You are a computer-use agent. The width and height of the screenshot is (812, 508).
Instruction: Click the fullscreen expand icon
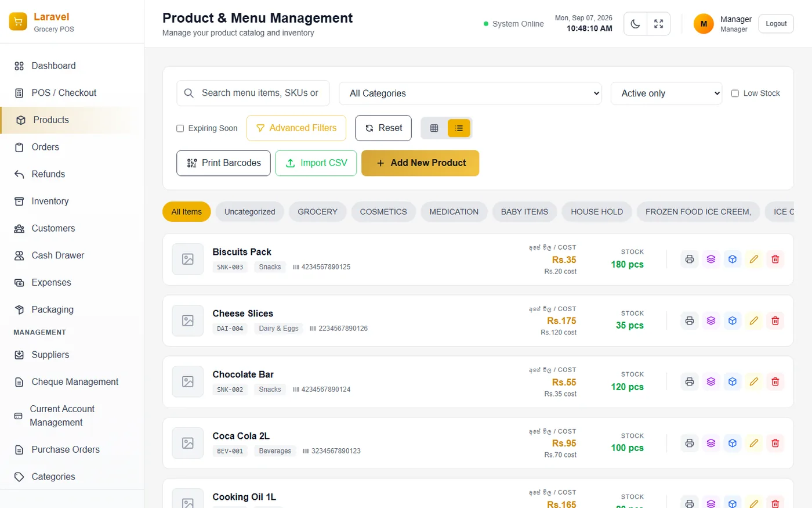pyautogui.click(x=659, y=24)
